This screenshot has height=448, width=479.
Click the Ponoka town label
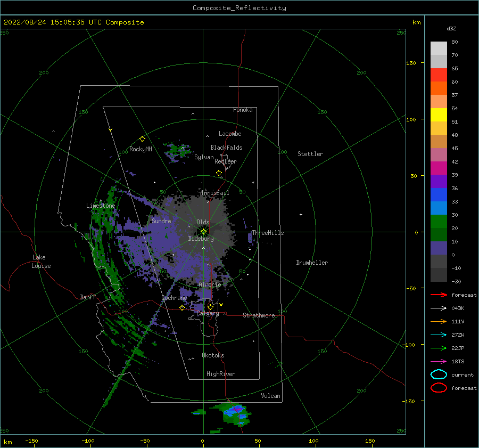coord(243,110)
